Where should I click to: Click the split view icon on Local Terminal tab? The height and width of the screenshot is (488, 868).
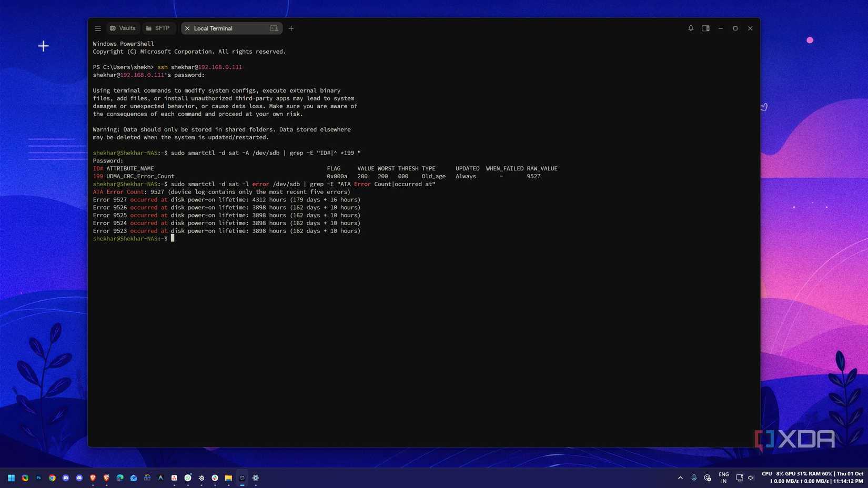pyautogui.click(x=274, y=28)
